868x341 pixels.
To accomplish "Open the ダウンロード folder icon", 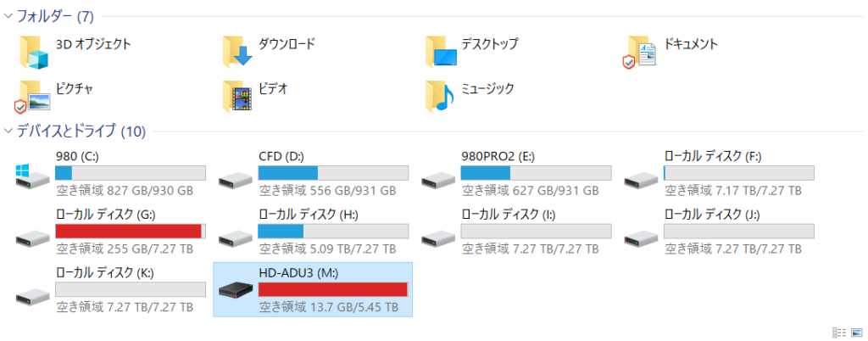I will [x=237, y=52].
